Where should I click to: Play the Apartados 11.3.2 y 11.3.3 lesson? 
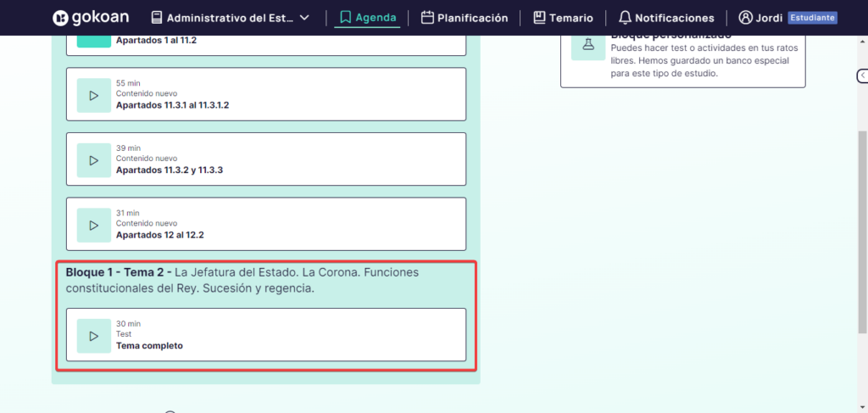point(93,160)
